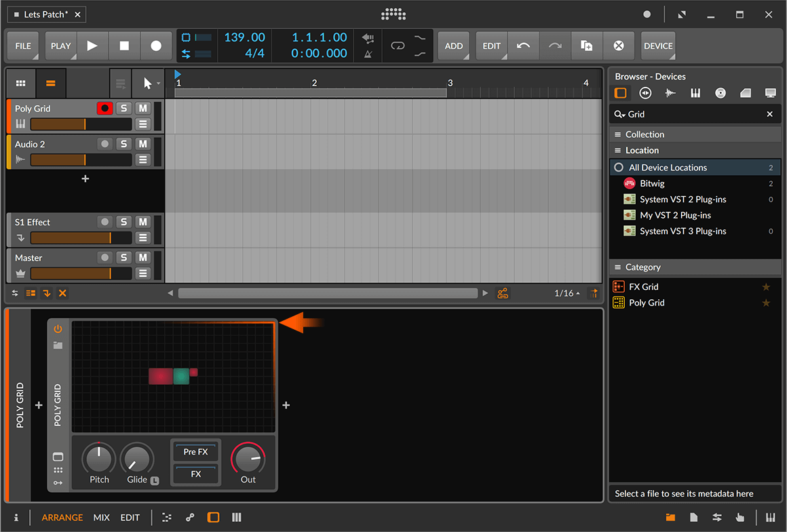Click the undo arrow button
The image size is (787, 532).
click(x=523, y=46)
